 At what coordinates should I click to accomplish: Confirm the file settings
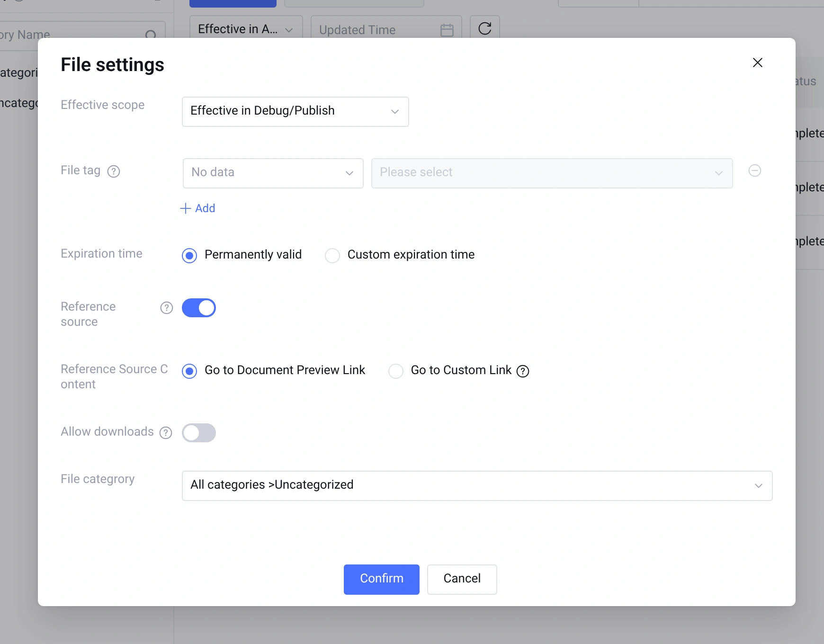coord(382,580)
